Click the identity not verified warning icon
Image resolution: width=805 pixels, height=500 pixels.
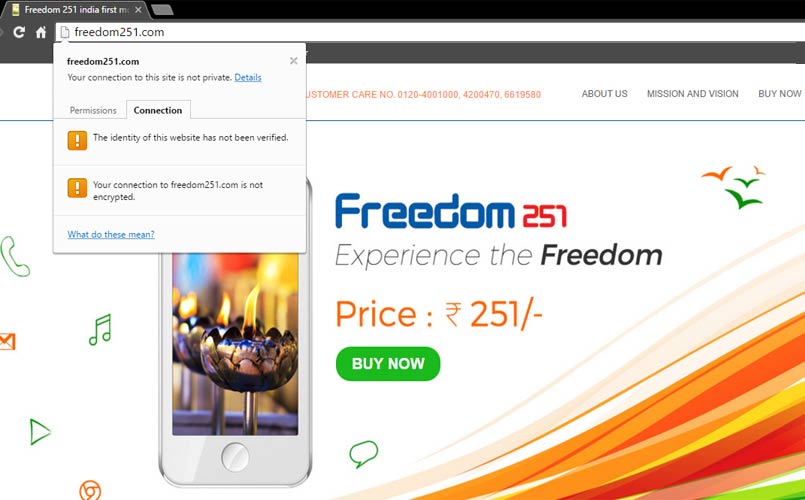pyautogui.click(x=78, y=140)
